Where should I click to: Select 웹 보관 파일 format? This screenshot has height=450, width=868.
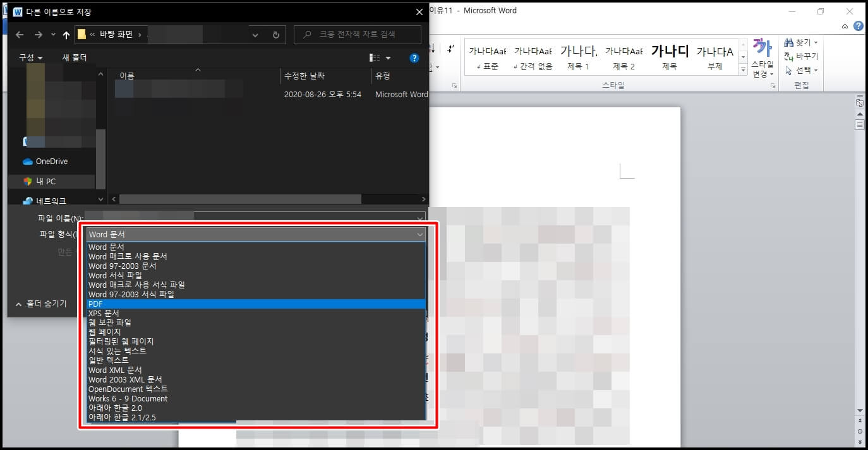coord(256,323)
